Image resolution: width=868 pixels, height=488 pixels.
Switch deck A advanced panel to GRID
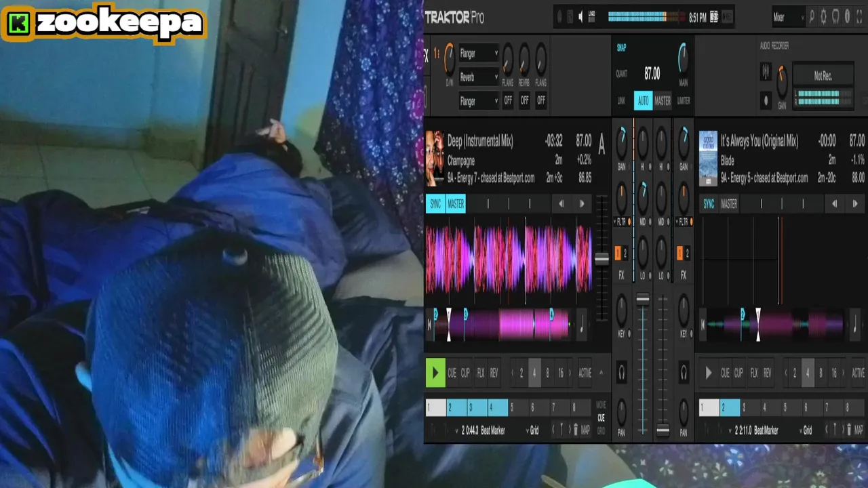pos(601,431)
